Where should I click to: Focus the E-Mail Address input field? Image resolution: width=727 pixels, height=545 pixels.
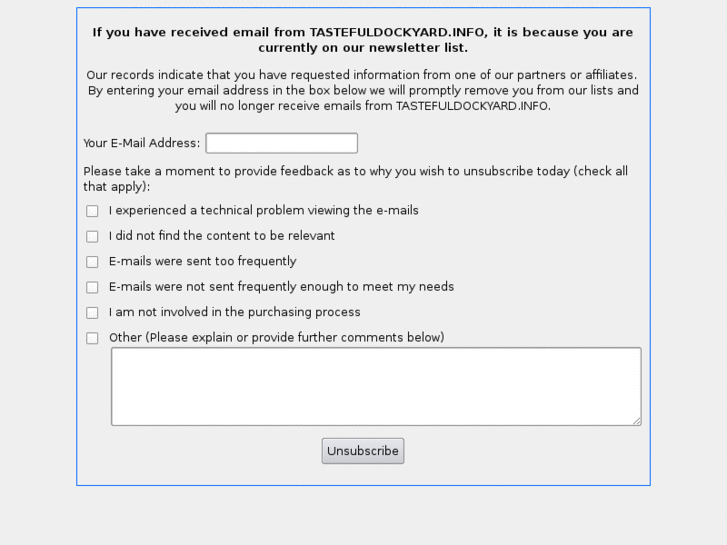click(281, 143)
